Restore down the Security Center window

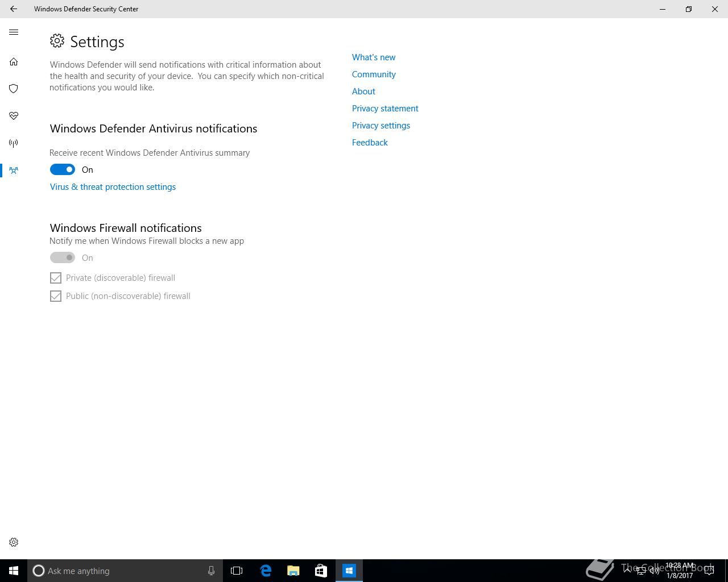689,9
